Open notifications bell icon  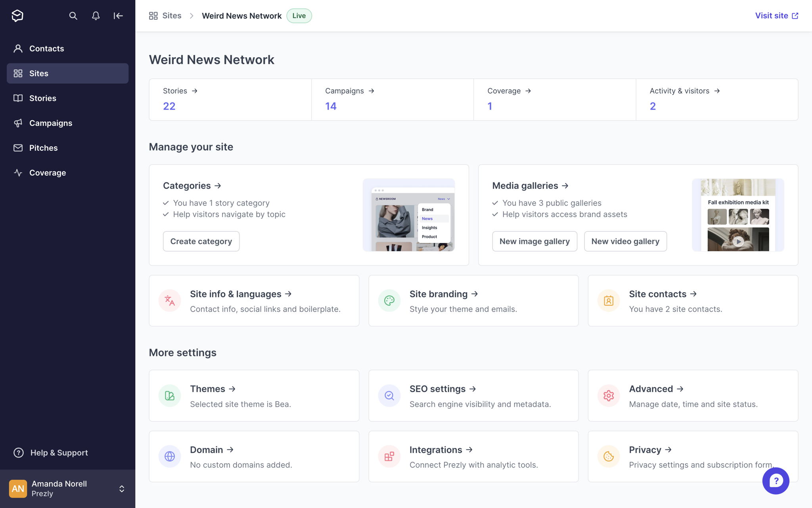pos(96,16)
